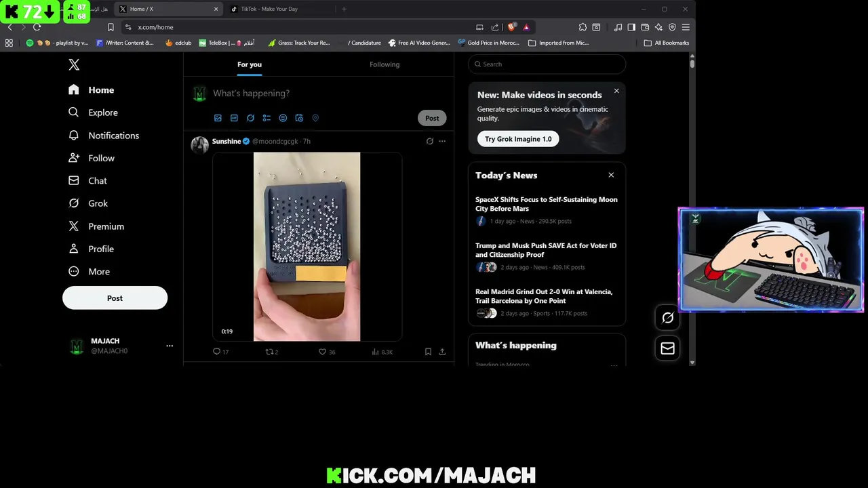Open Chat from the sidebar
868x488 pixels.
(88, 181)
